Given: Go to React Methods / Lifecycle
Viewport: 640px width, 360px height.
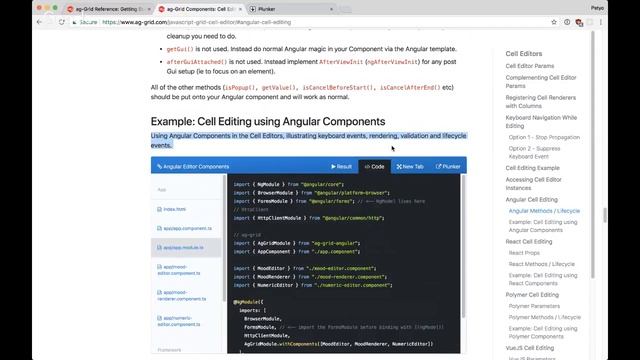Looking at the screenshot, I should (542, 264).
